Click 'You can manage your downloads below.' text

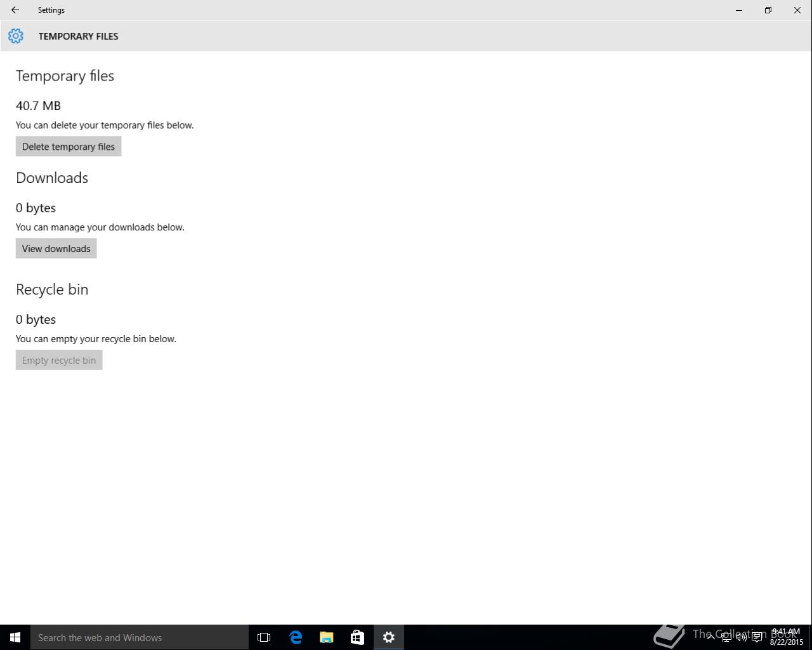[100, 227]
